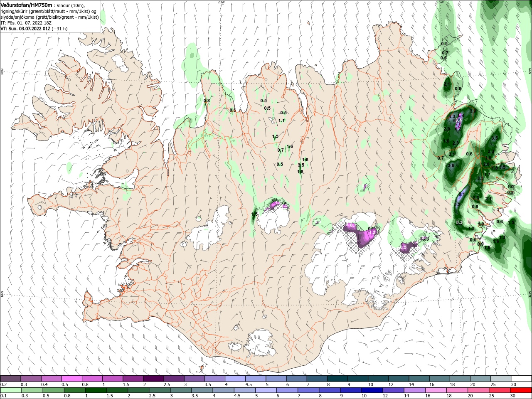Screen dimensions: 532x399
Task: Pick the 6 blue-grey swatch in the top scale
Action: (296, 378)
